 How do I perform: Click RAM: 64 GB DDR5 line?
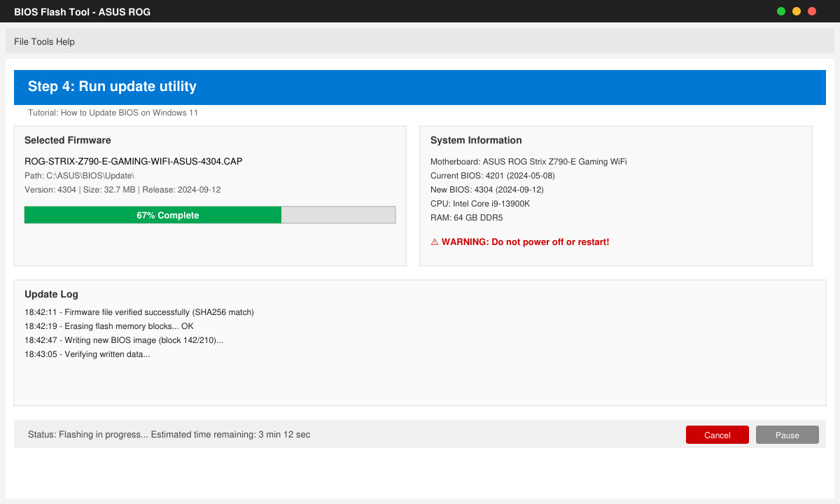466,218
